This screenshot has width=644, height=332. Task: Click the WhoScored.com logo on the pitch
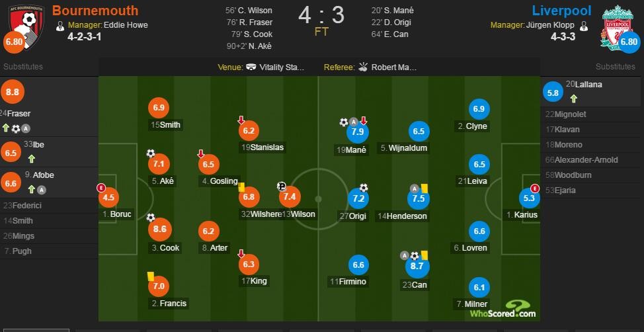point(504,310)
